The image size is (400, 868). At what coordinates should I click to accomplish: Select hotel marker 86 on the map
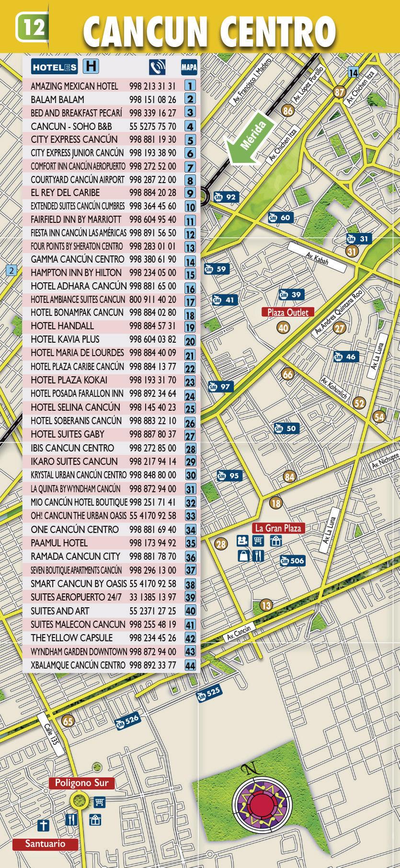pyautogui.click(x=287, y=111)
